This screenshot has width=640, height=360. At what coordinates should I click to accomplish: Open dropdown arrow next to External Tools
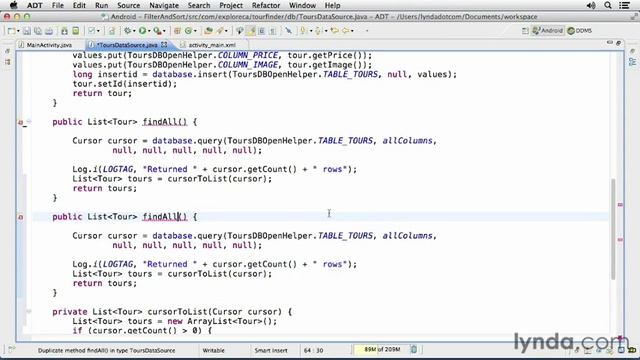tap(164, 31)
